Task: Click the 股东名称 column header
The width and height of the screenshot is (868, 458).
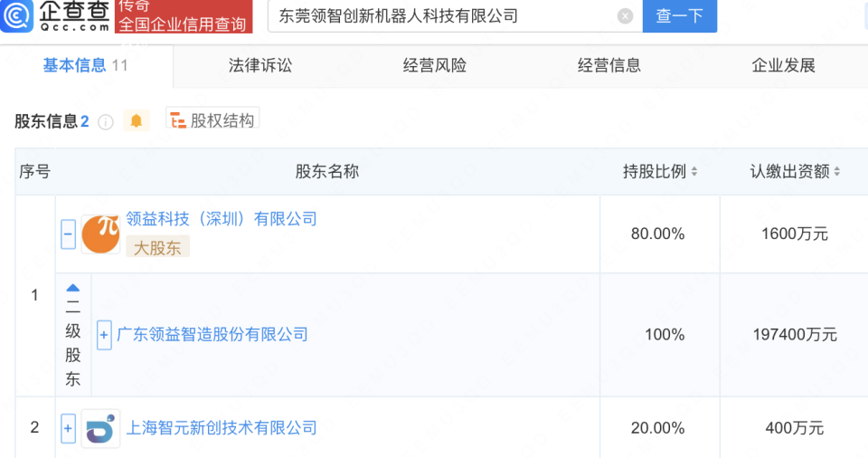Action: [x=327, y=171]
